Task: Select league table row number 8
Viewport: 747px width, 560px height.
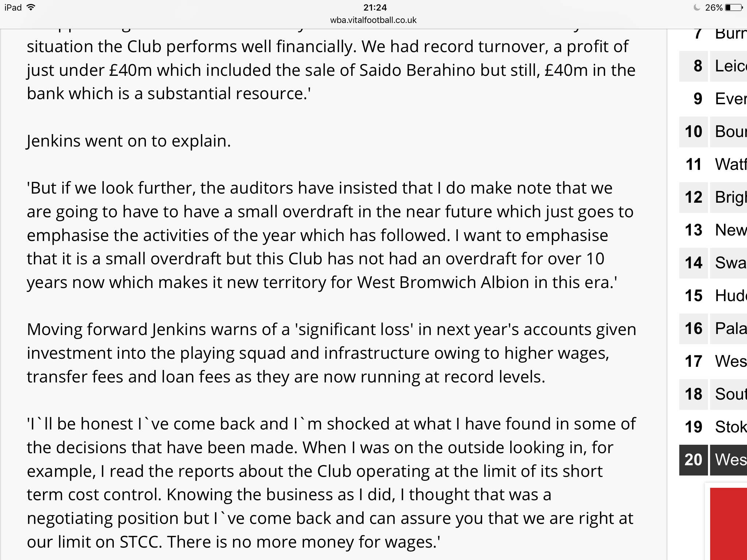Action: [713, 66]
